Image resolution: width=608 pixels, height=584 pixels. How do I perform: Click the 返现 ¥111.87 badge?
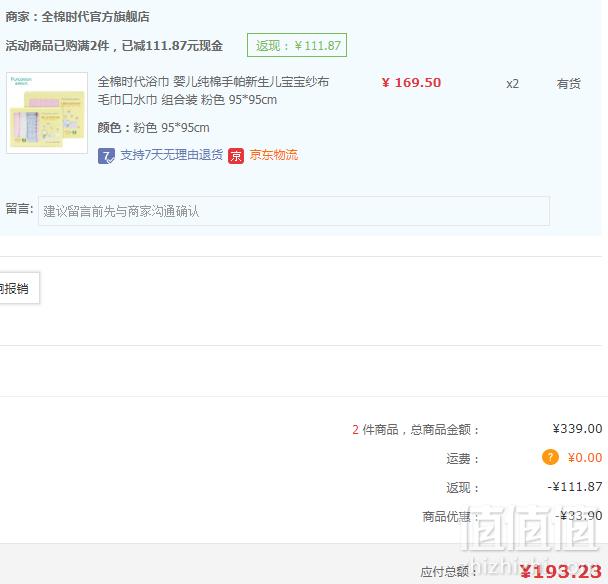(297, 45)
